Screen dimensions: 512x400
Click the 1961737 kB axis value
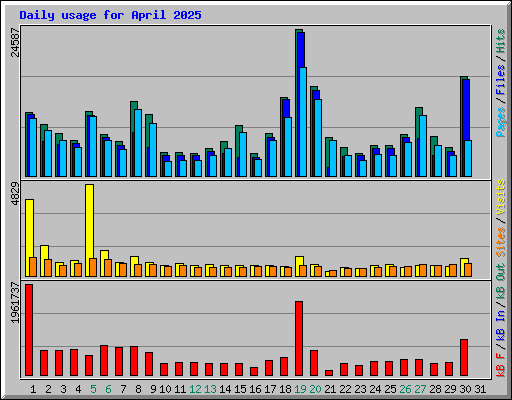15,303
